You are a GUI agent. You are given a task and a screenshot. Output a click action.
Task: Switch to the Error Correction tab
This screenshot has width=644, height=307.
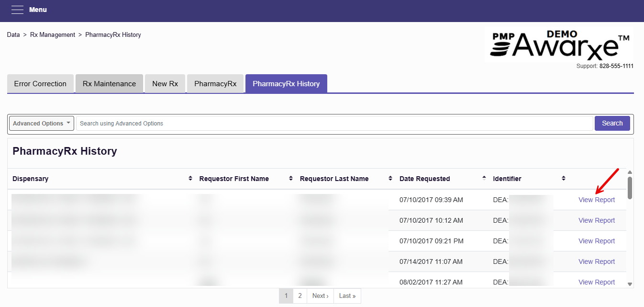click(40, 84)
